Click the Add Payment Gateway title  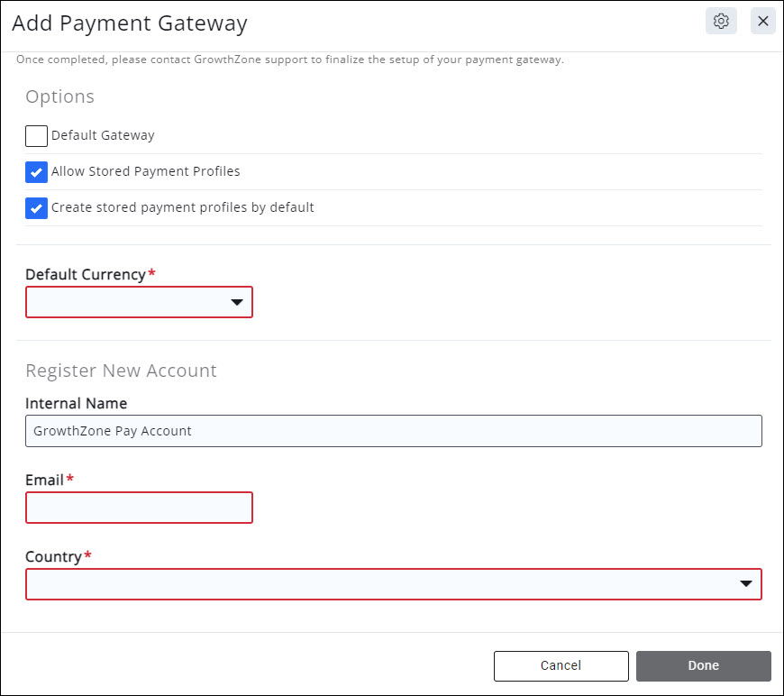[x=129, y=23]
